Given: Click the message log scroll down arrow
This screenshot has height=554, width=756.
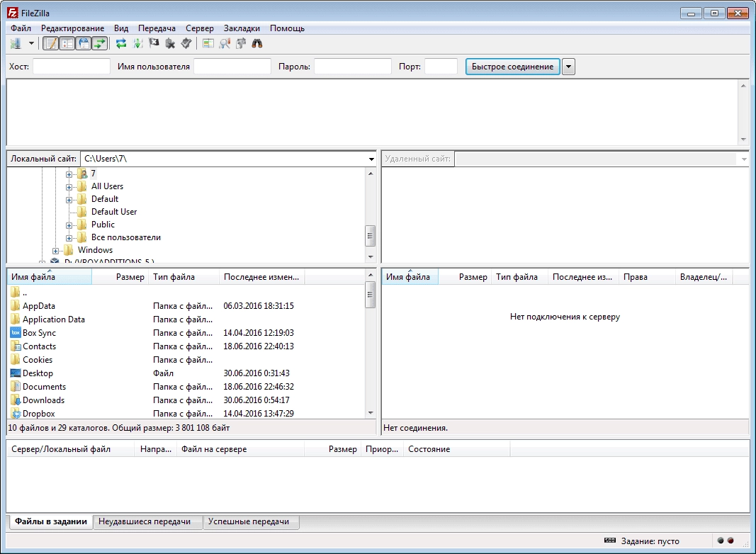Looking at the screenshot, I should click(x=743, y=140).
